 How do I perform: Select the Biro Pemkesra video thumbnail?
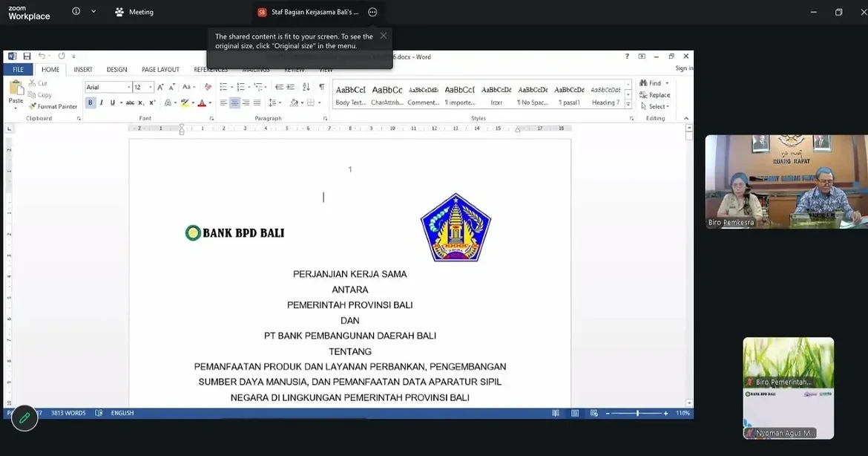coord(786,182)
